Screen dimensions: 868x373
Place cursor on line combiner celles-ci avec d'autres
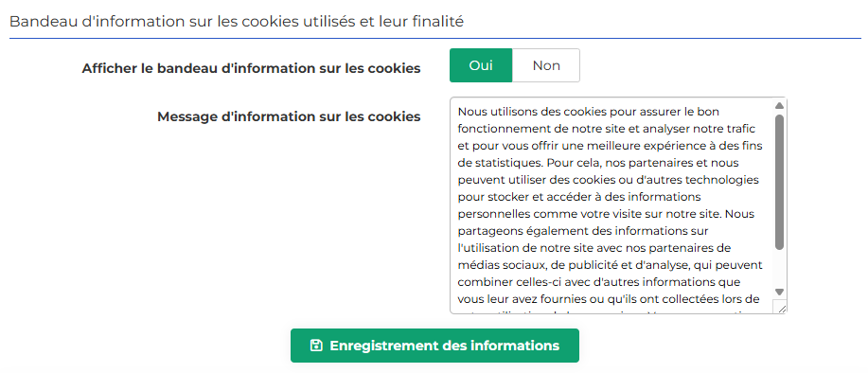point(599,282)
